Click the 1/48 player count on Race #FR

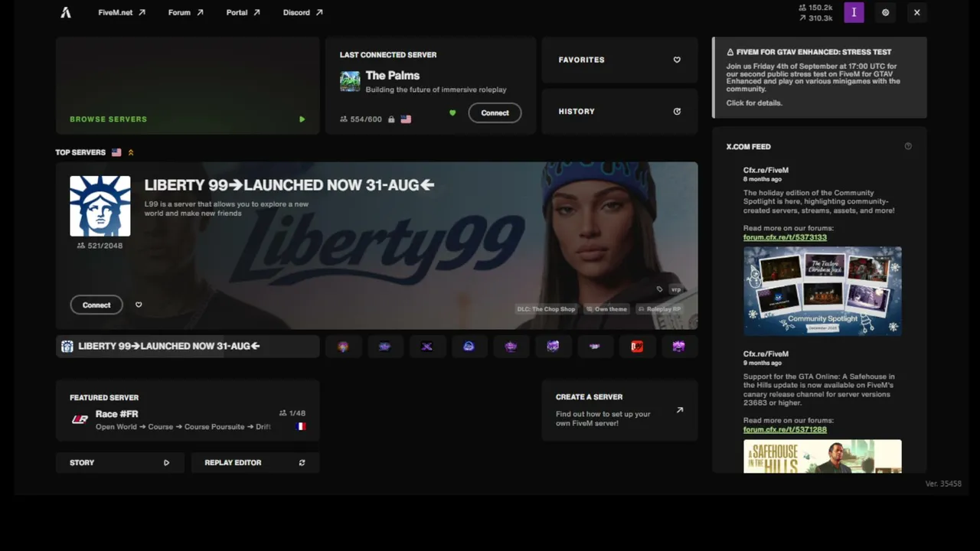(x=292, y=413)
